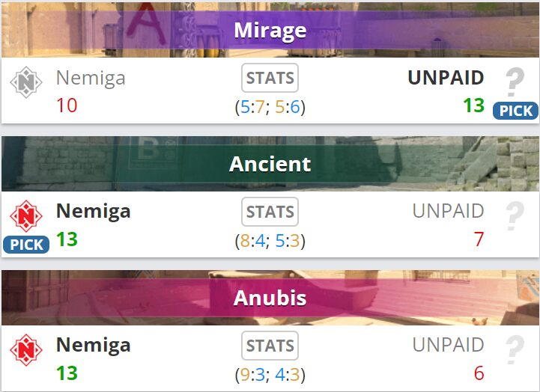Select the Anubis map header
This screenshot has width=540, height=392.
click(270, 298)
